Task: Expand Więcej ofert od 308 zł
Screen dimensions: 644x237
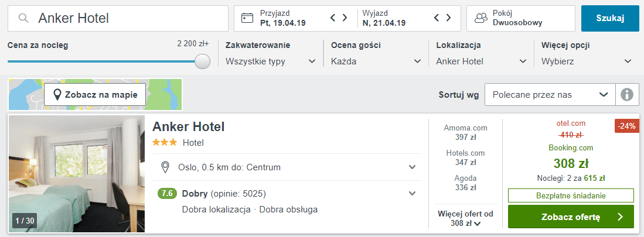Action: click(x=465, y=218)
